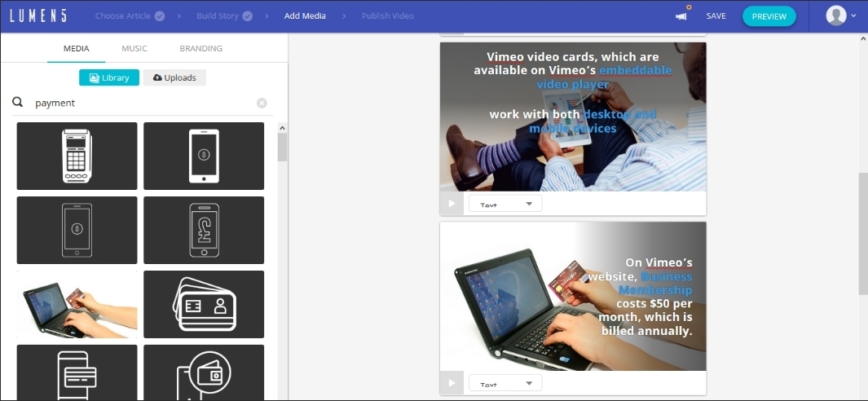Clear the payment search text
The image size is (868, 401).
coord(262,104)
